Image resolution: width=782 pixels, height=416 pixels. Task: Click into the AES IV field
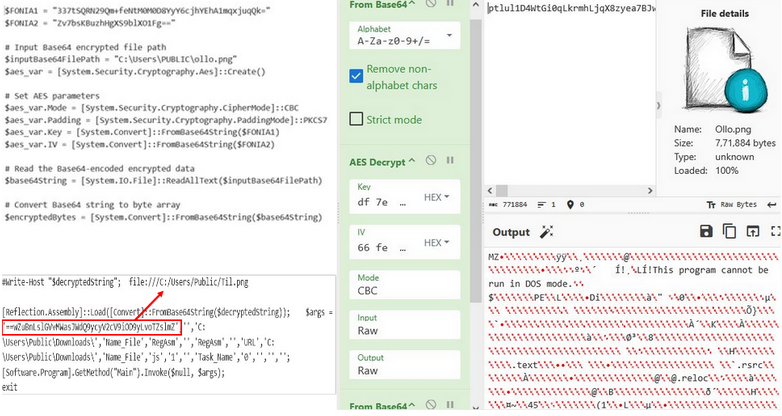(383, 247)
